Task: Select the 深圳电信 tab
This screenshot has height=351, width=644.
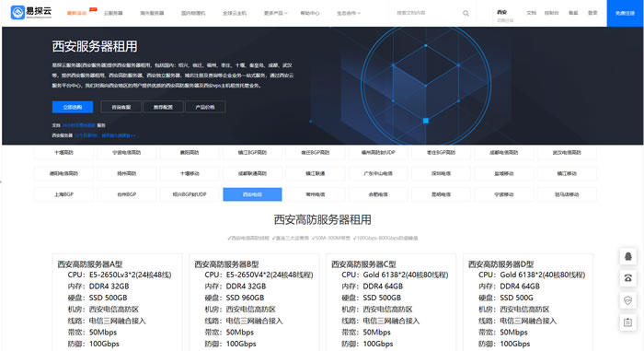Action: (x=441, y=173)
